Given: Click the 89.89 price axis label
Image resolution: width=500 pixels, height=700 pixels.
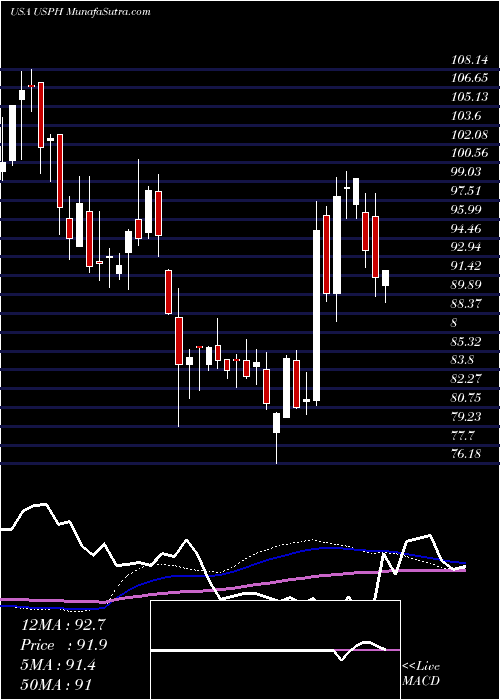Looking at the screenshot, I should 467,285.
